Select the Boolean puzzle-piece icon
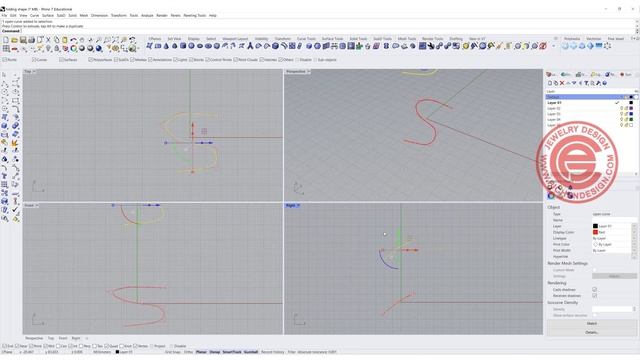The height and width of the screenshot is (360, 640). tap(359, 46)
